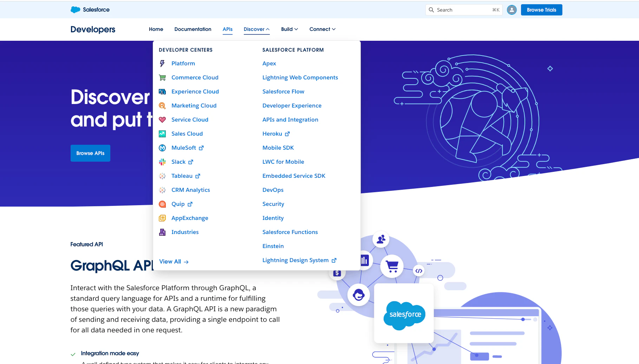Viewport: 639px width, 364px height.
Task: Click the 'Featured API' label
Action: pos(86,244)
